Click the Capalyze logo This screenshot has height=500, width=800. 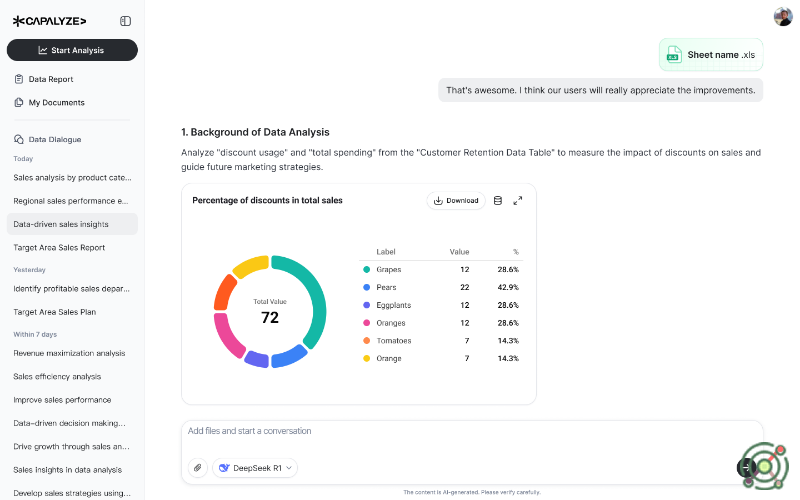(49, 20)
